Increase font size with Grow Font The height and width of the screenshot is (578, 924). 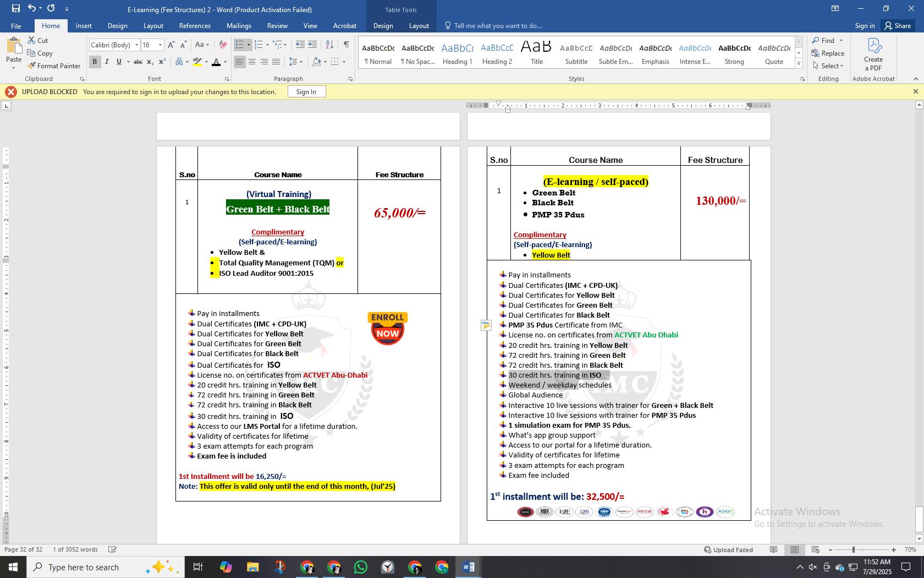171,45
